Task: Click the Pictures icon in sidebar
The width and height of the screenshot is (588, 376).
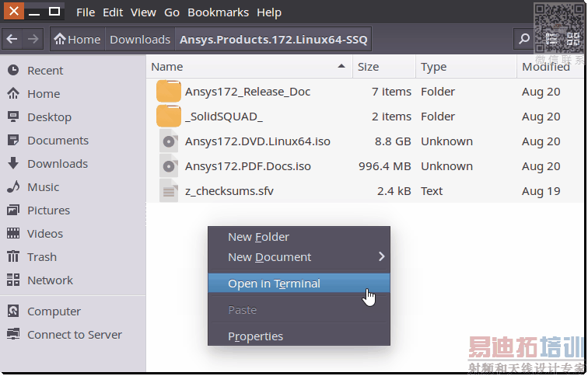Action: pos(13,210)
